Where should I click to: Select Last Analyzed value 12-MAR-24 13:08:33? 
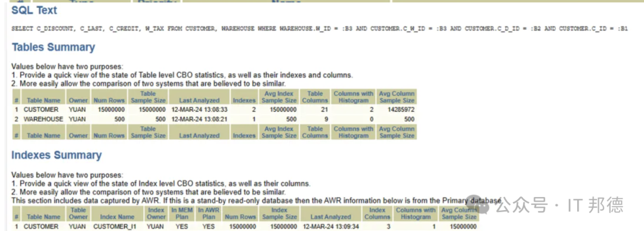click(199, 110)
